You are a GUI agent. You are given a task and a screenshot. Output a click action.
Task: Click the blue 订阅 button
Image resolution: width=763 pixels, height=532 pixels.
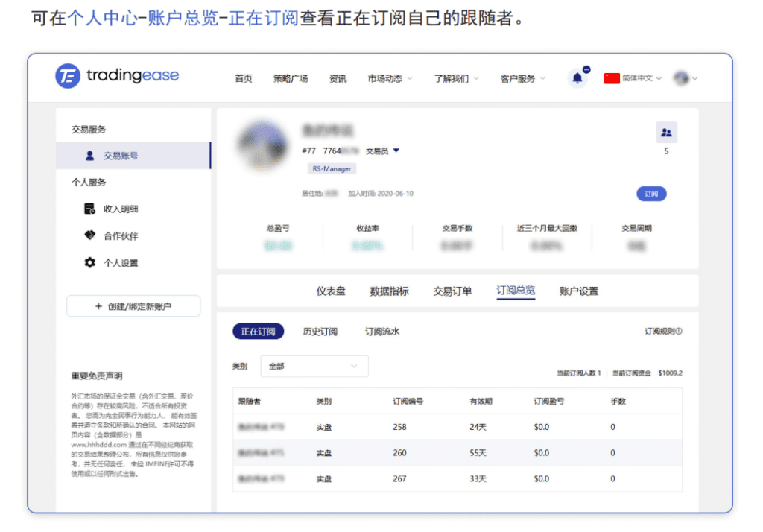[651, 194]
